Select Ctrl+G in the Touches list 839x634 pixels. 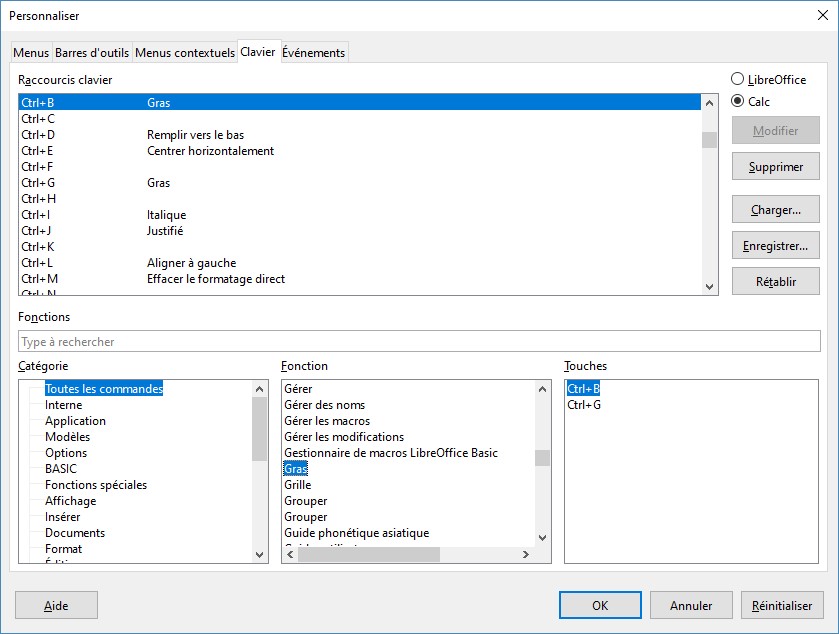pos(584,405)
